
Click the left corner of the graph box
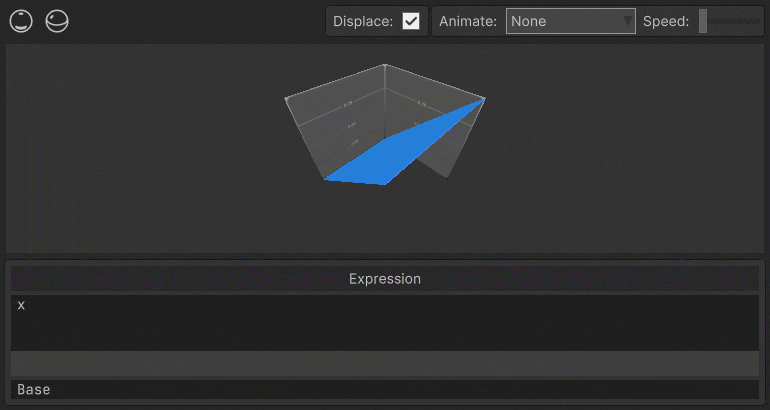286,99
